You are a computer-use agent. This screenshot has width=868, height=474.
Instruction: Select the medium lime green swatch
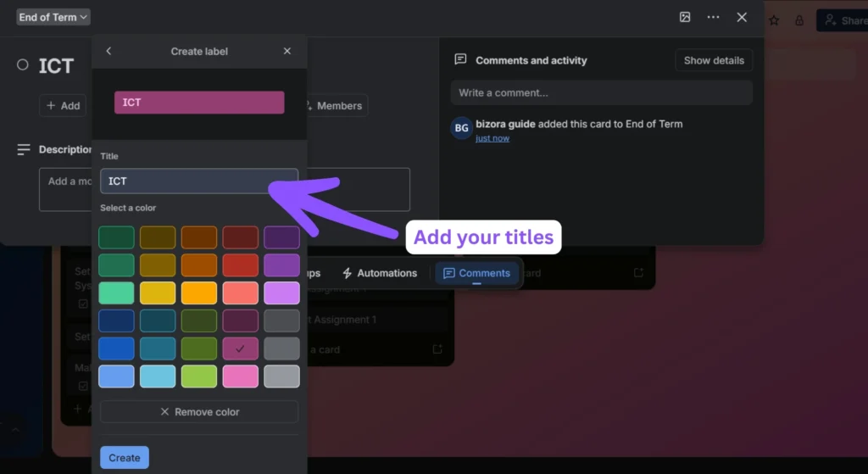[x=198, y=349]
